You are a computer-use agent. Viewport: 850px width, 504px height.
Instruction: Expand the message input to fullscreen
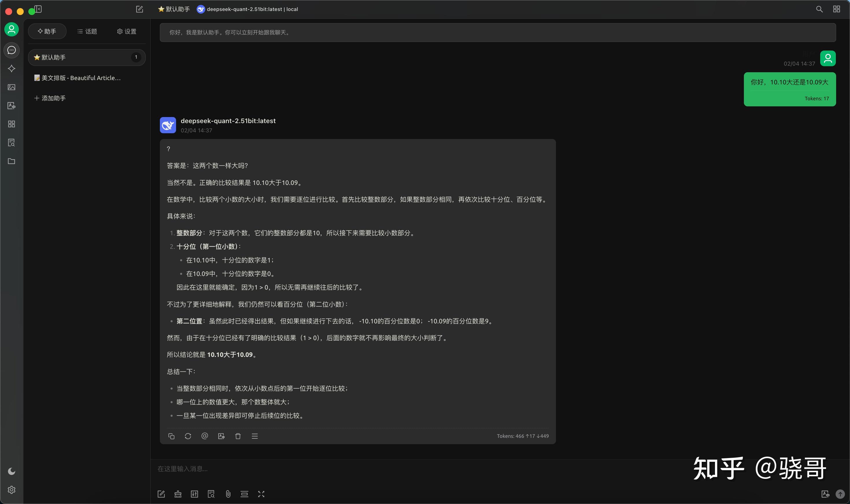261,494
